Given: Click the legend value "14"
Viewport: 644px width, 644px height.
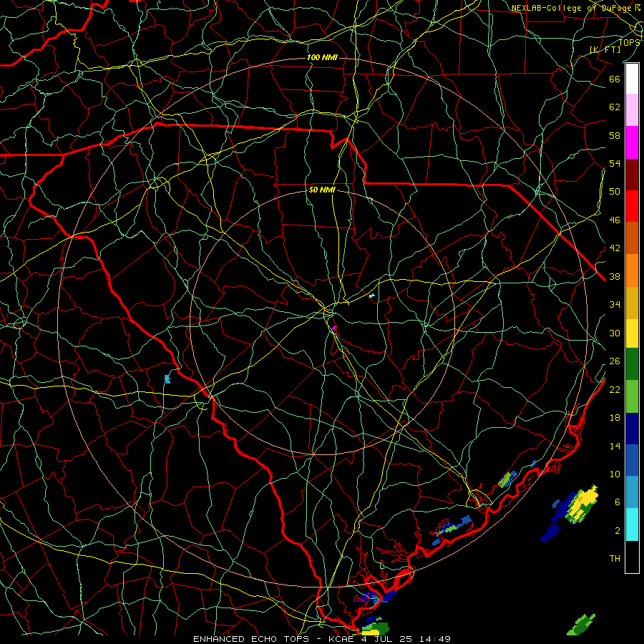Looking at the screenshot, I should pos(615,446).
